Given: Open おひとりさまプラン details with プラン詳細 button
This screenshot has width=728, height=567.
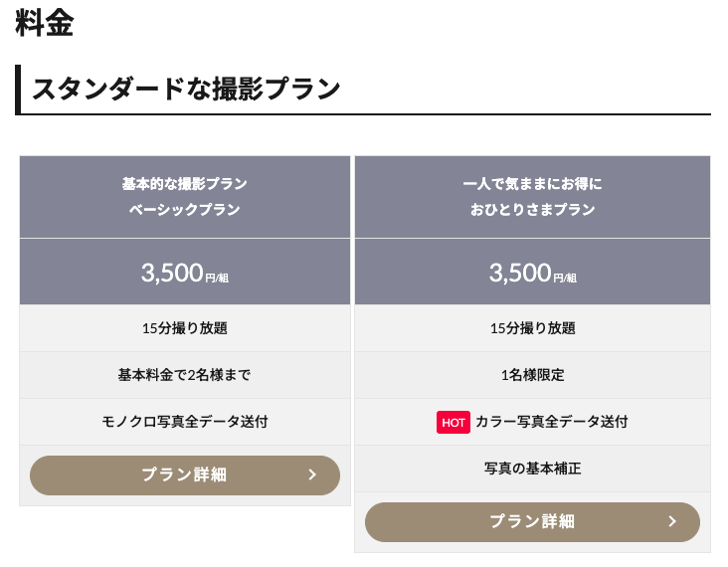Looking at the screenshot, I should (x=532, y=522).
